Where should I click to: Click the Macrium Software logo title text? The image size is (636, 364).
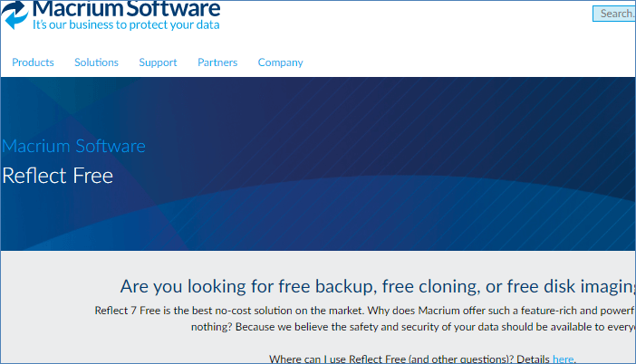pos(126,9)
